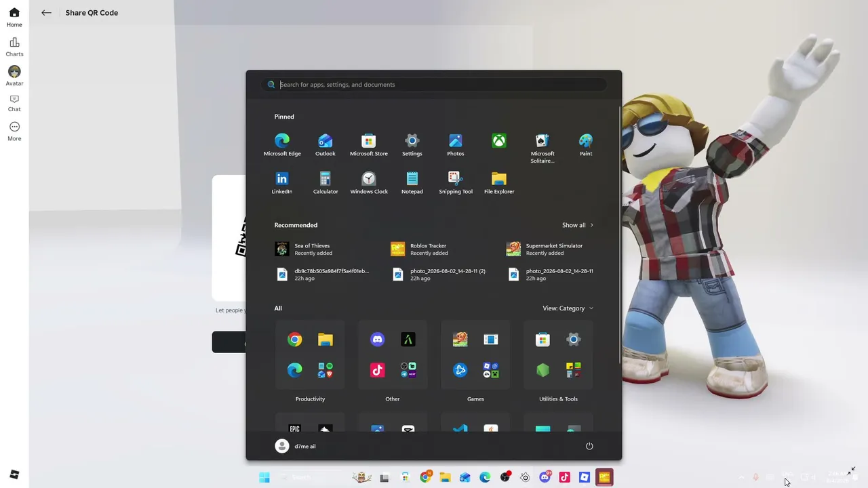868x488 pixels.
Task: Open the Roblox icon in bottom-left sidebar
Action: click(14, 474)
